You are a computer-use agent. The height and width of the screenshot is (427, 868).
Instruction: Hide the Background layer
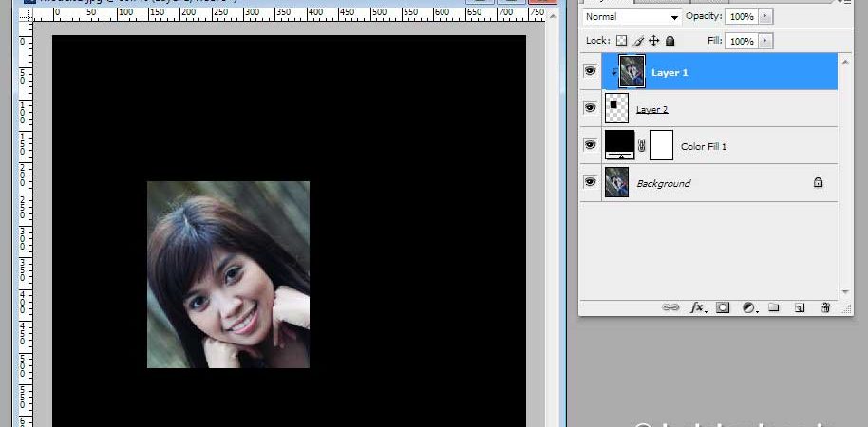click(590, 181)
